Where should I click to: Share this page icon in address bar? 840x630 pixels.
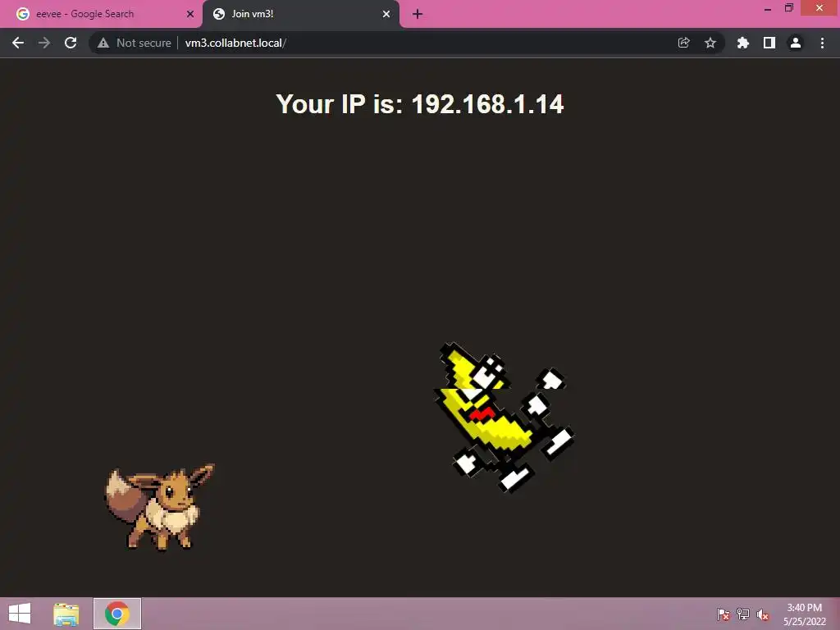click(683, 43)
